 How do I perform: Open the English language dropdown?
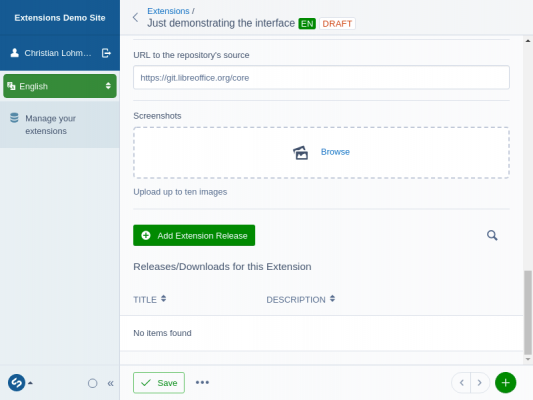(x=60, y=86)
